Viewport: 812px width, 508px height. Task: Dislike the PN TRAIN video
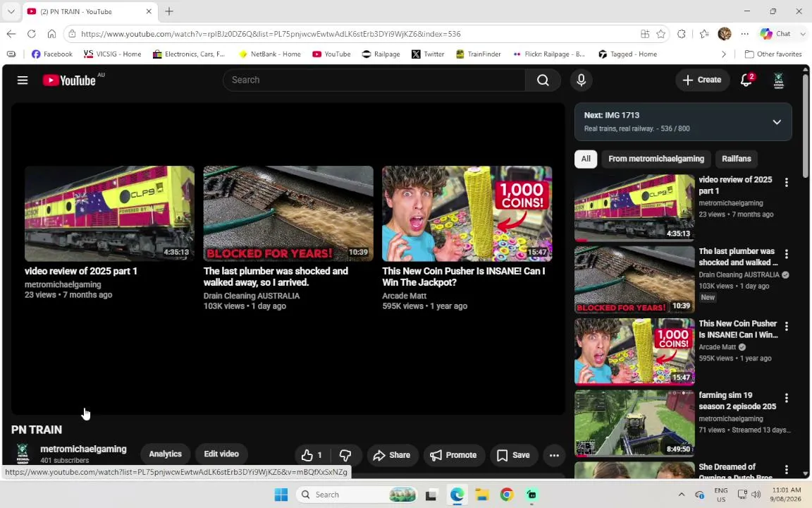[x=345, y=455]
